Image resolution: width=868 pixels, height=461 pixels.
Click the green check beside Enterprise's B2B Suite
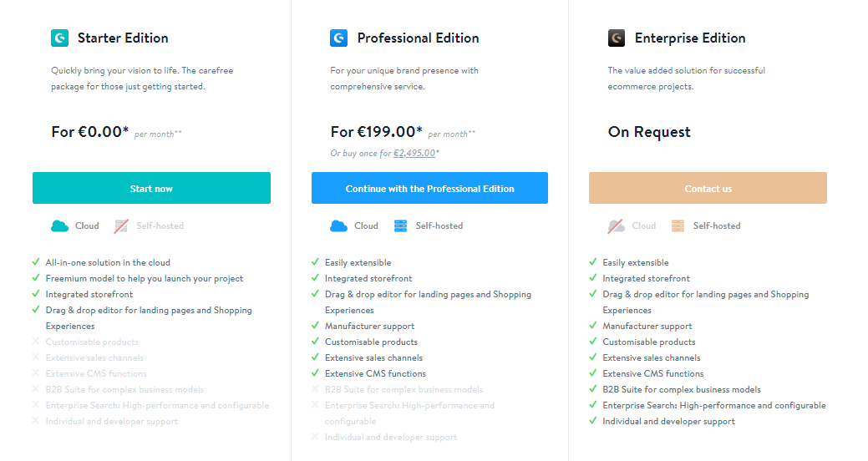[x=593, y=389]
